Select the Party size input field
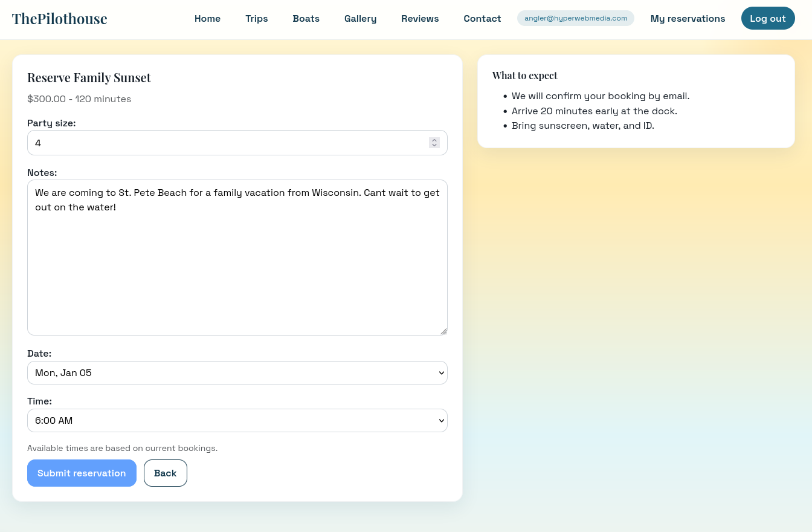The height and width of the screenshot is (532, 812). 230,143
